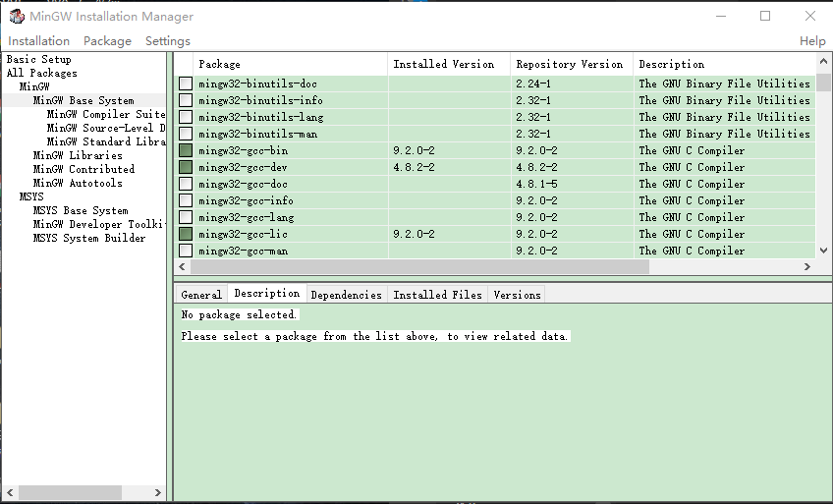This screenshot has width=833, height=504.
Task: Click the package list scroll right arrow
Action: [807, 266]
